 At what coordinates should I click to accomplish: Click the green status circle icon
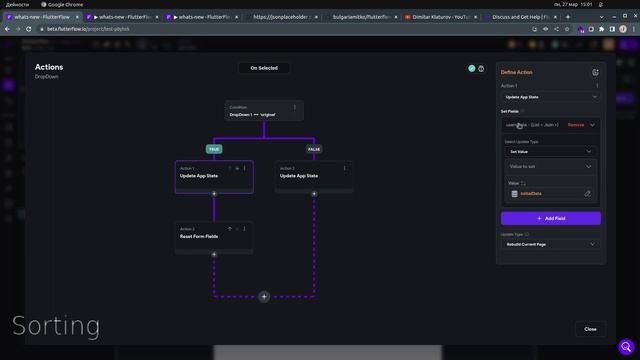tap(472, 69)
